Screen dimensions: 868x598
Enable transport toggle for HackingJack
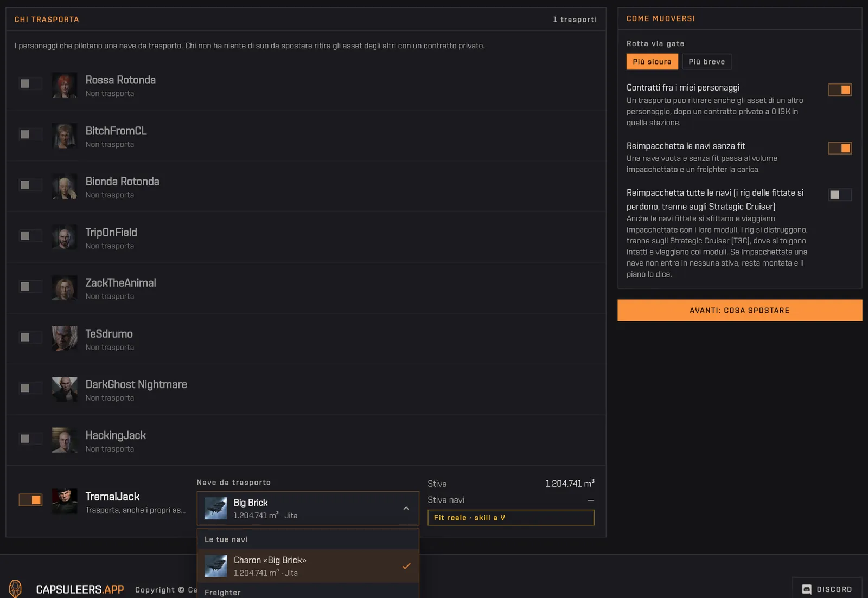pyautogui.click(x=30, y=439)
